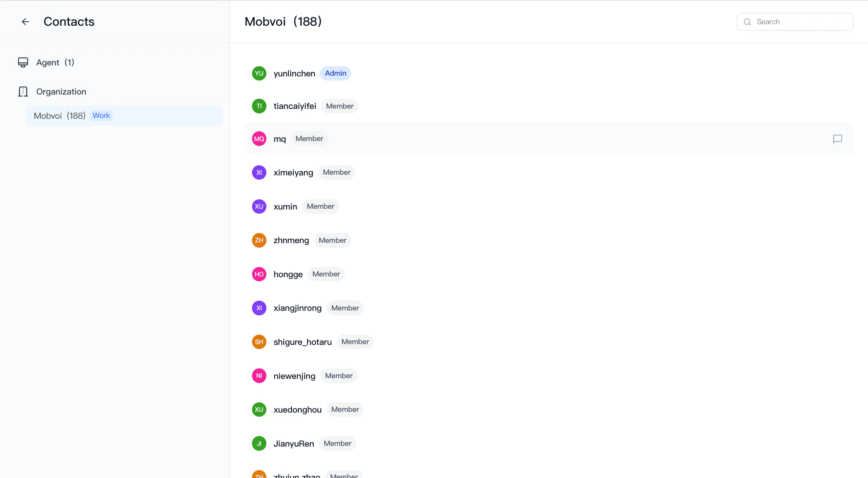868x478 pixels.
Task: Click the Work tag on Mobvoi
Action: pos(101,116)
